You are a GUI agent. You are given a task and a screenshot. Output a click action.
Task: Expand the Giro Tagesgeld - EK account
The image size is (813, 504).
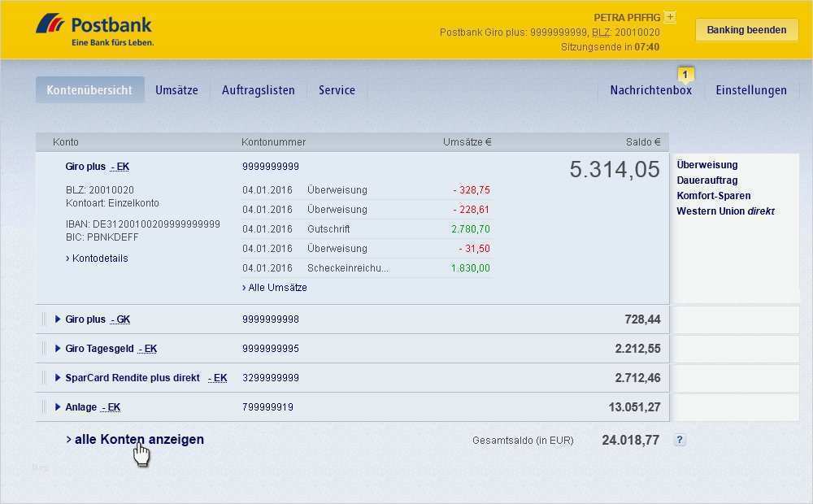(57, 348)
